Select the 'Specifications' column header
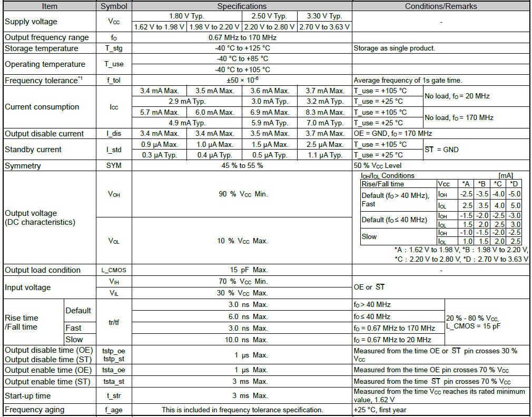The image size is (532, 417). (x=242, y=6)
